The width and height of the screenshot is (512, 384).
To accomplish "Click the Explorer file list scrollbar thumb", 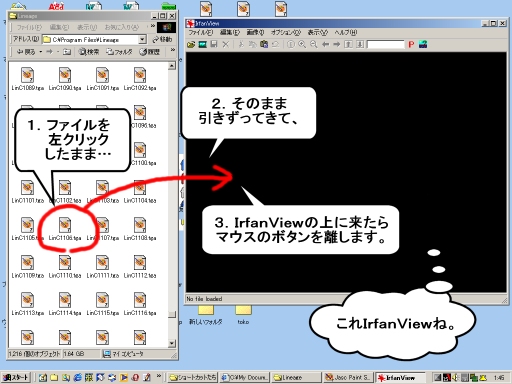I will click(172, 315).
